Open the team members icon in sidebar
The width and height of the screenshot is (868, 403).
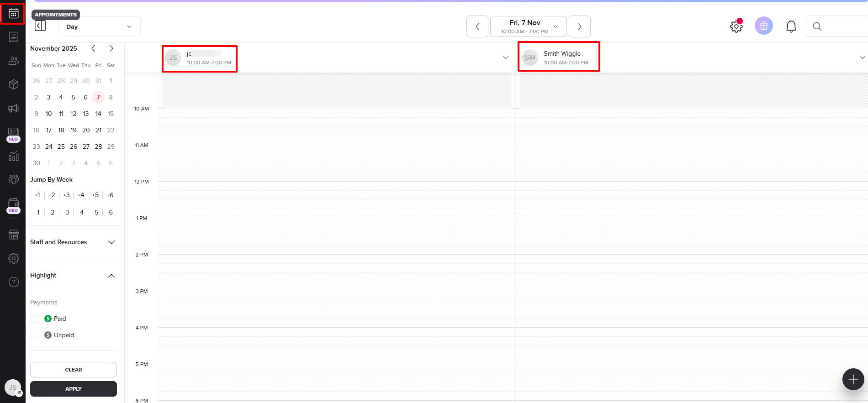coord(14,179)
